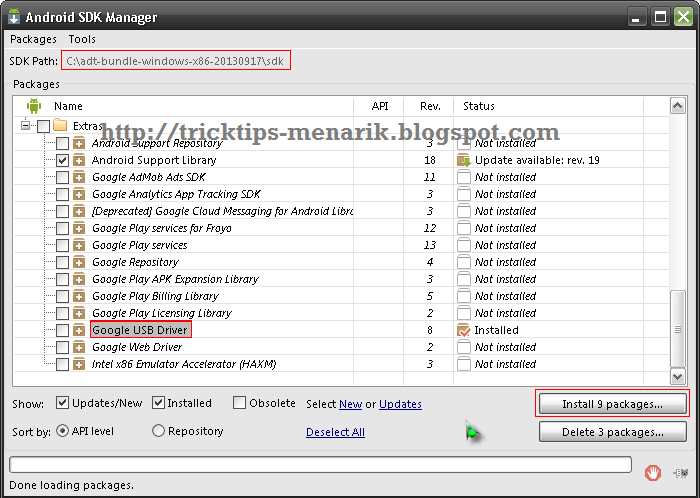Click the Not installed icon for Google Repository
The image size is (700, 498).
[x=464, y=262]
